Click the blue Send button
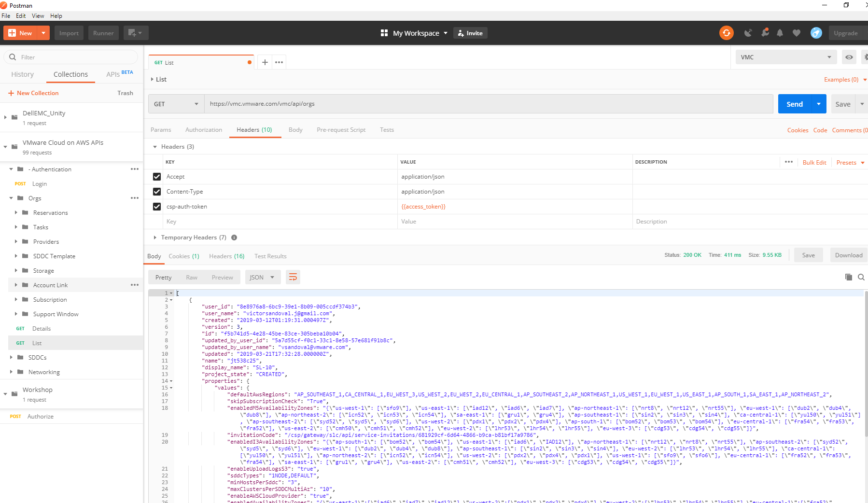 pos(794,104)
